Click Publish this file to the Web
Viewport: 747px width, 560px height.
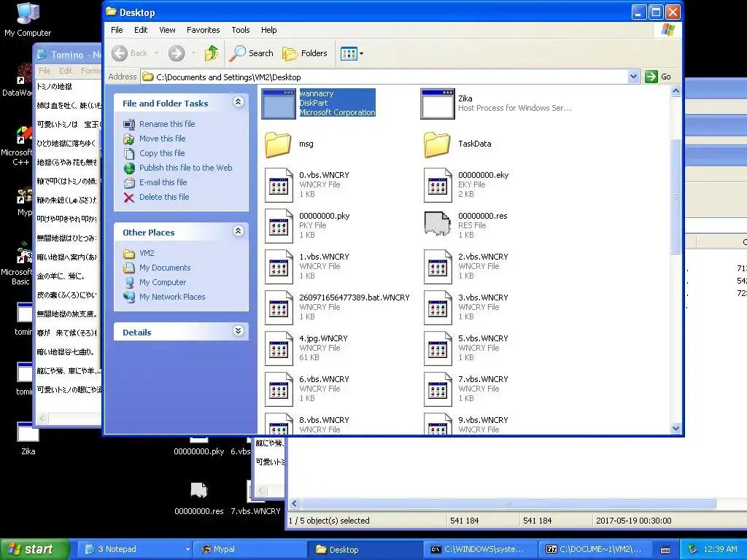click(186, 168)
